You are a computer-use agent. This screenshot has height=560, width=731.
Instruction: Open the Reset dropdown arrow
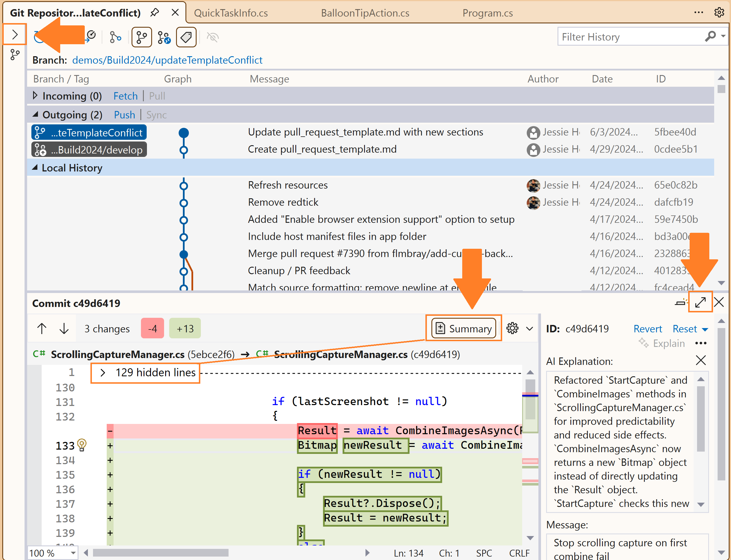705,329
